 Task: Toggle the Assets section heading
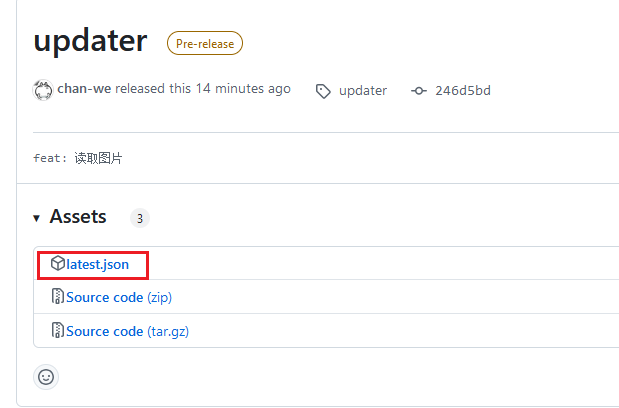[x=78, y=217]
